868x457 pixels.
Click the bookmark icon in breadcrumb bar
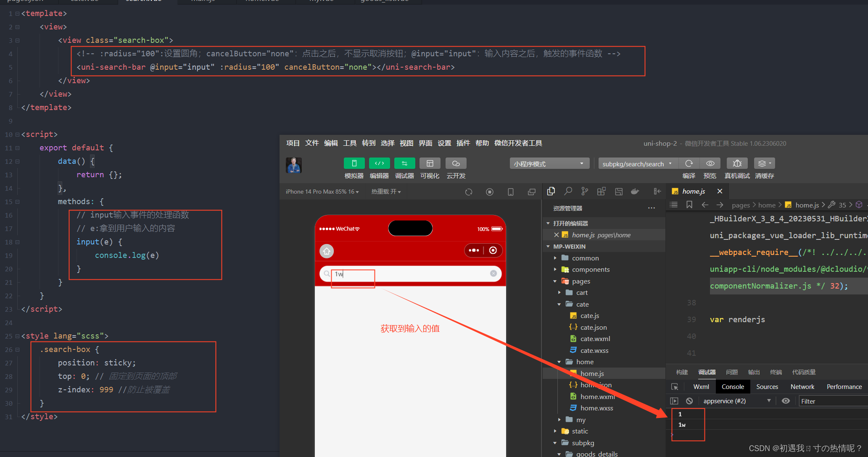(x=689, y=205)
